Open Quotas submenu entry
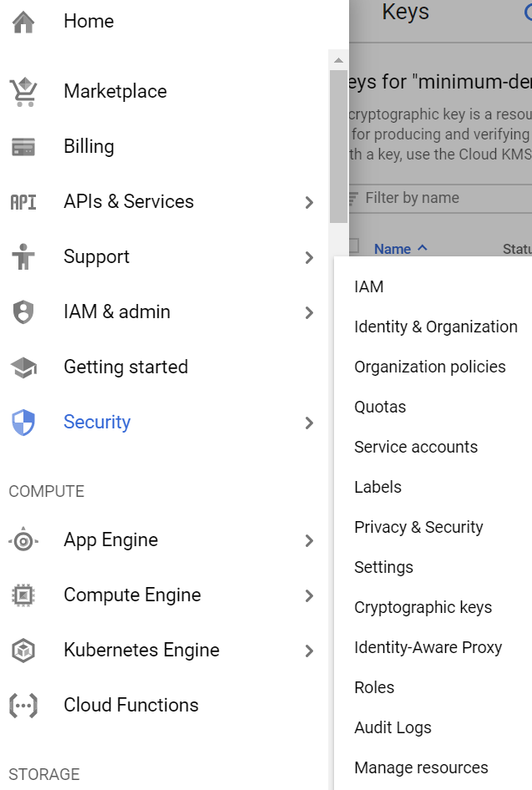 380,407
